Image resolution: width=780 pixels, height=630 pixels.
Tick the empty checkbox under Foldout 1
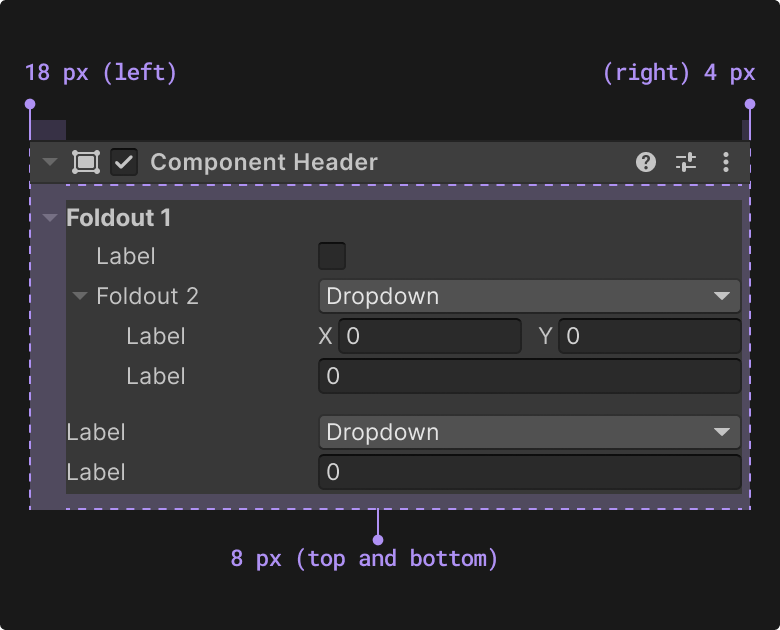[x=332, y=256]
